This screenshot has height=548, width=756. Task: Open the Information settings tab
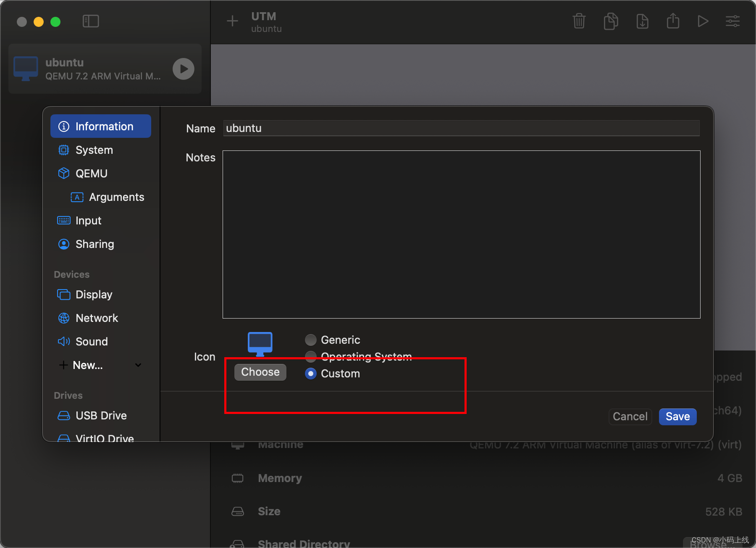pos(101,126)
